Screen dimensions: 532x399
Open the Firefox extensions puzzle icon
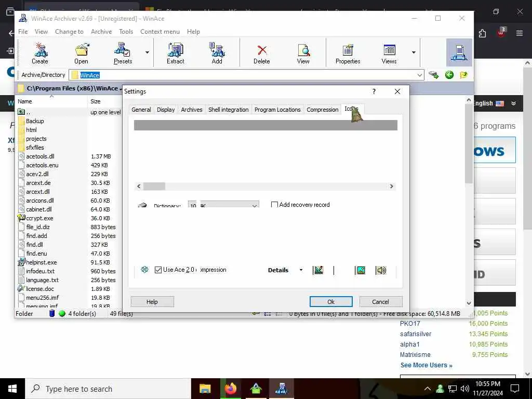pos(482,33)
